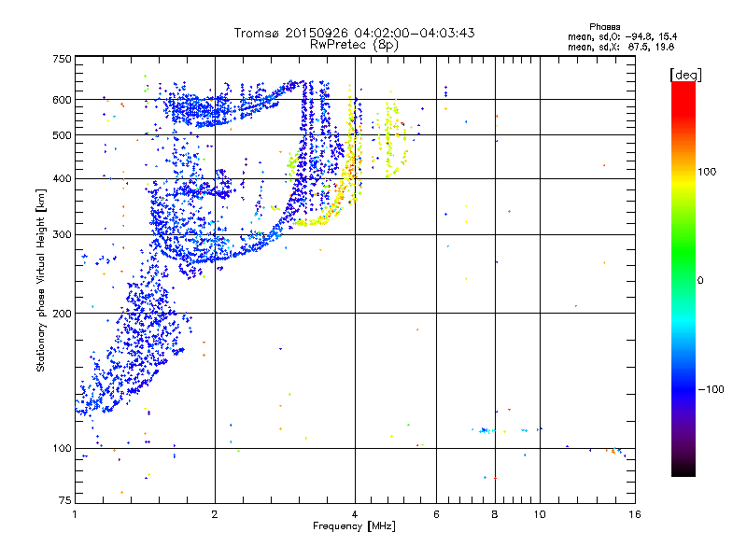Click the x-axis tick label '6'
The width and height of the screenshot is (747, 560).
coord(436,514)
